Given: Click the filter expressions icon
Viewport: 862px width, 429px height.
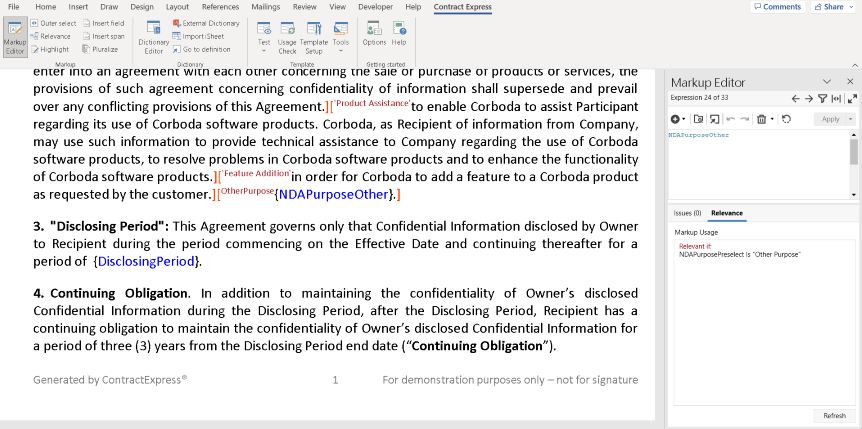Looking at the screenshot, I should pyautogui.click(x=822, y=99).
